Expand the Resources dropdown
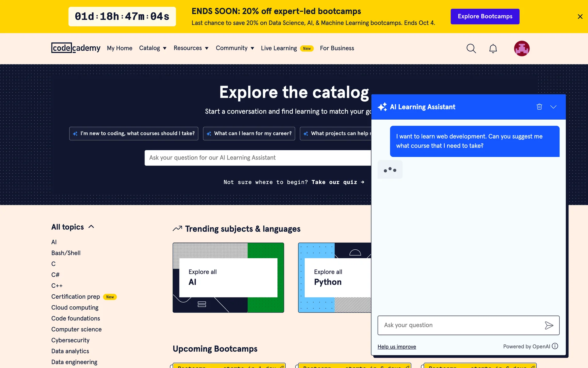Screen dimensions: 588x368 coord(191,48)
